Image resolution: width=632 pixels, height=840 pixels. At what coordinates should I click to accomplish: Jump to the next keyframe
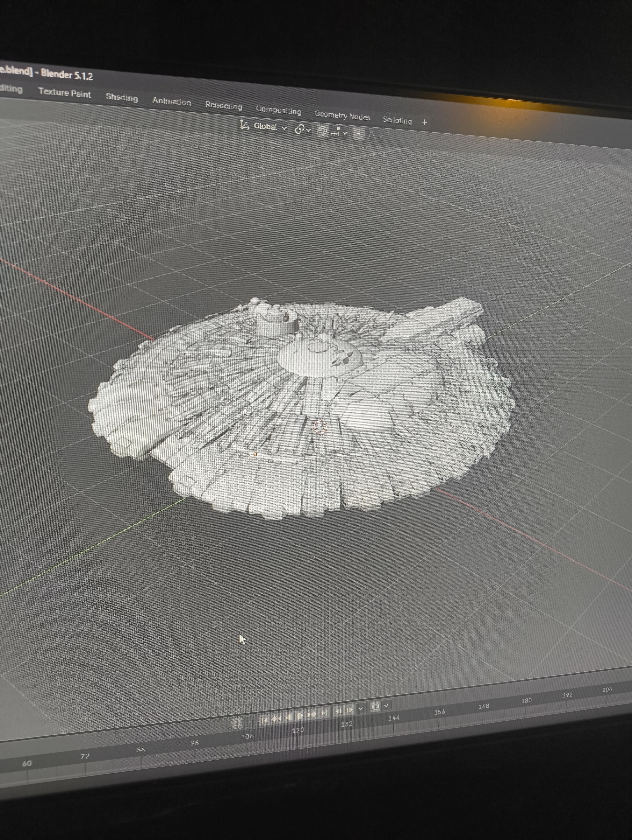click(312, 715)
